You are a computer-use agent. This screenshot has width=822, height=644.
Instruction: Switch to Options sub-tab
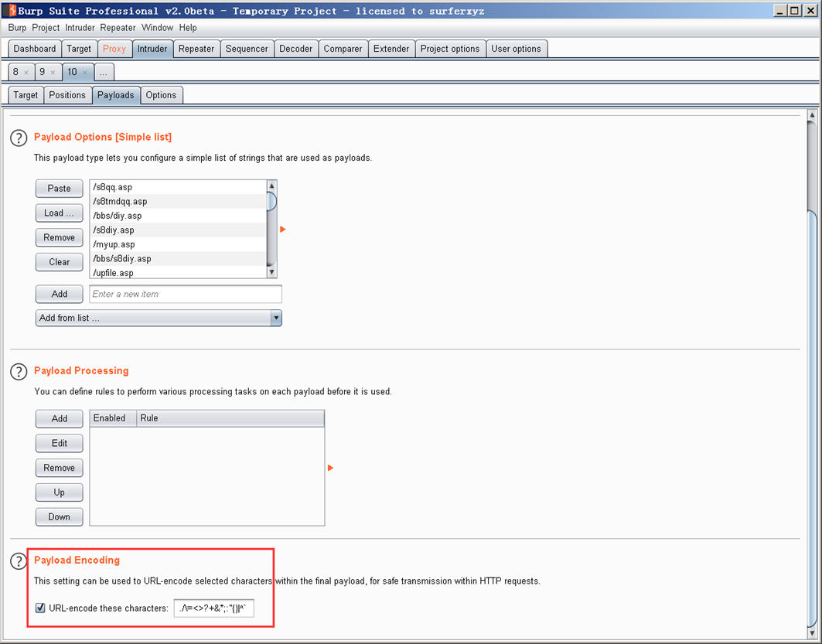point(161,95)
